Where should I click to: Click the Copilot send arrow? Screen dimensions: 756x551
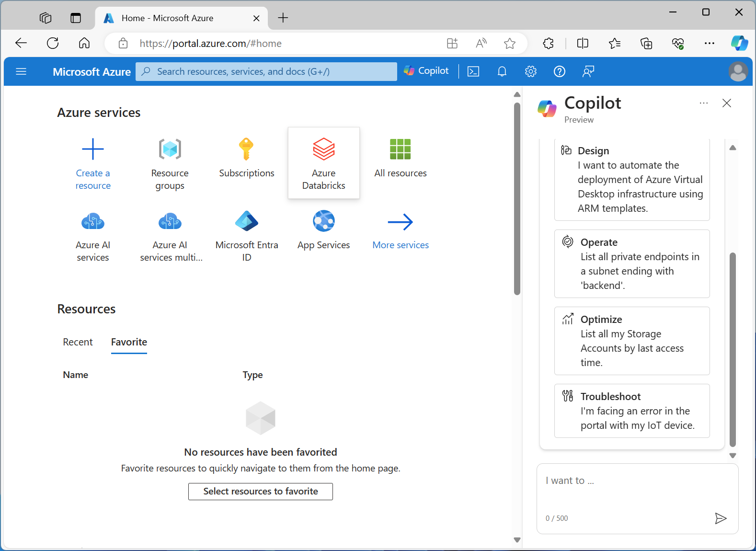tap(721, 518)
